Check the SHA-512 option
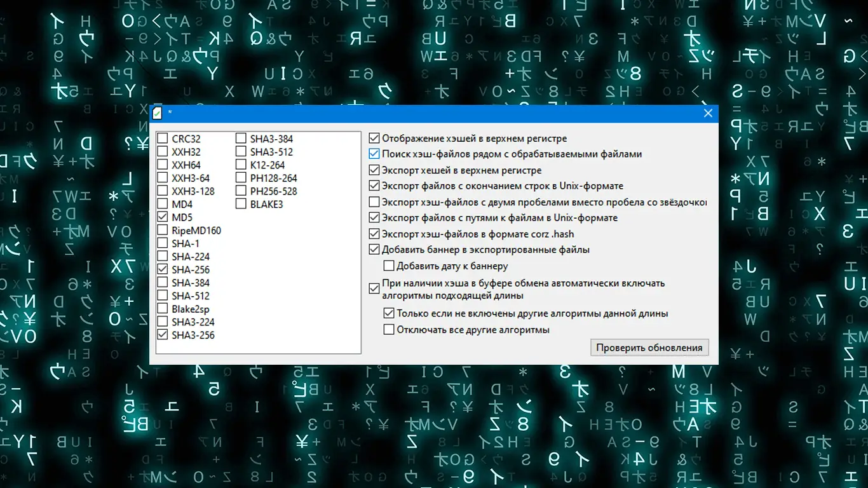The image size is (868, 488). [x=163, y=296]
